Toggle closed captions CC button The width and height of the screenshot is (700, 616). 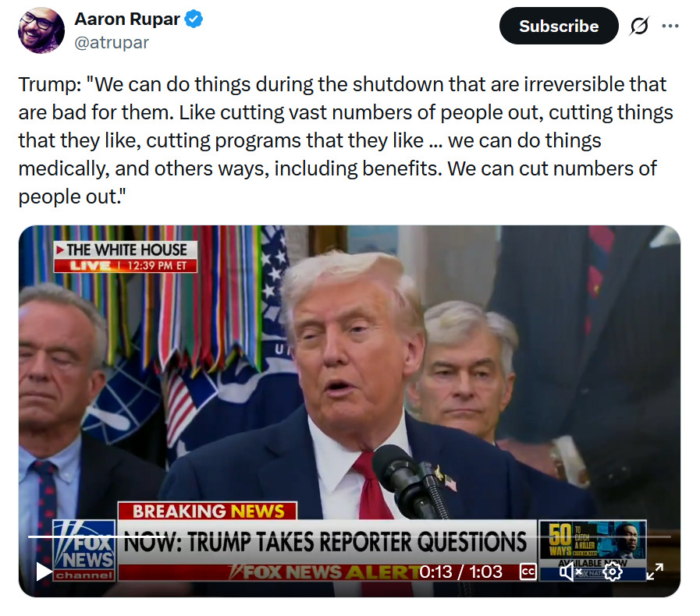point(528,572)
